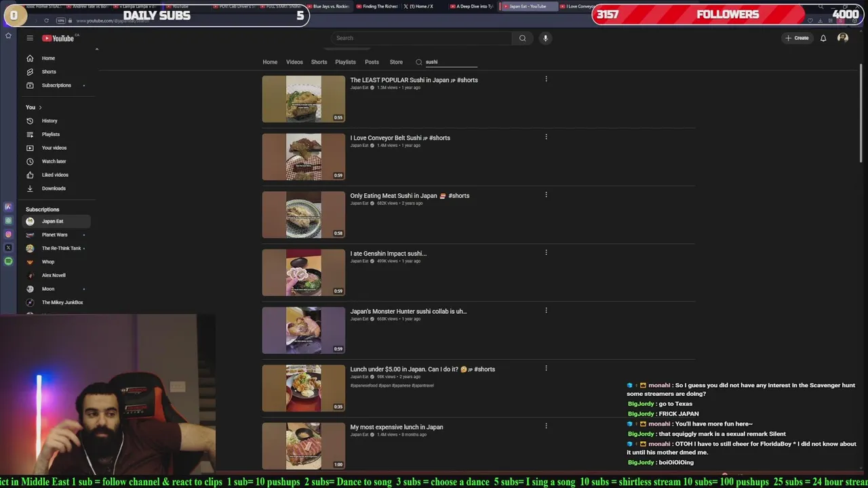The image size is (868, 488).
Task: Click the channel search field containing sushi
Action: click(x=451, y=62)
